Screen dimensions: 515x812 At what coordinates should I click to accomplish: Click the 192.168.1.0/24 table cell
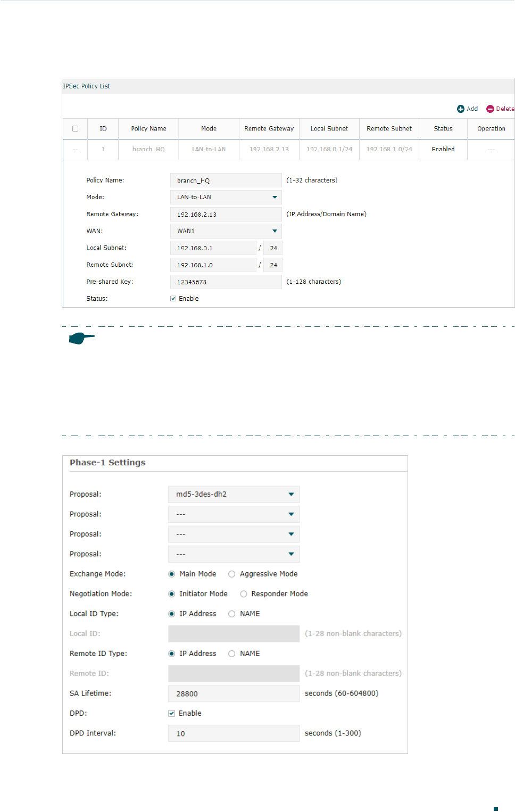point(389,150)
